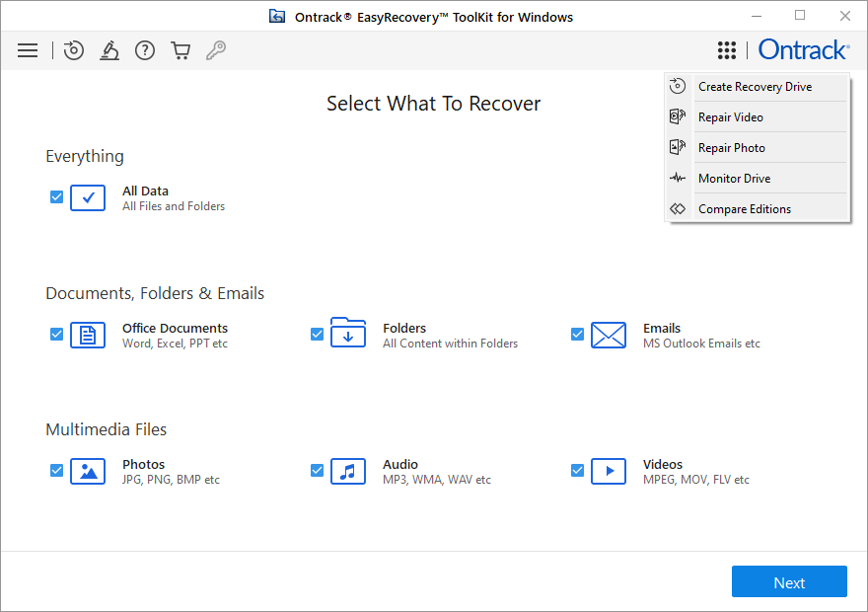Uncheck the Photos checkbox

click(56, 470)
